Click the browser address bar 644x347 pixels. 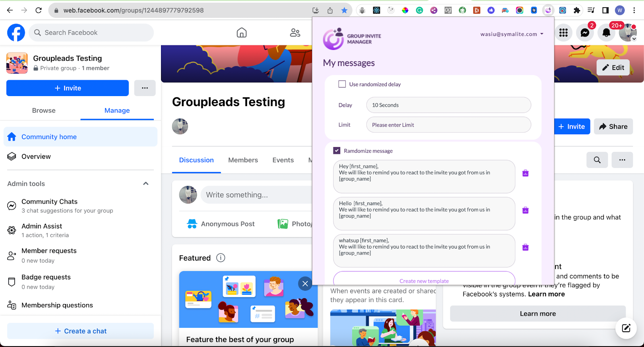[x=181, y=10]
